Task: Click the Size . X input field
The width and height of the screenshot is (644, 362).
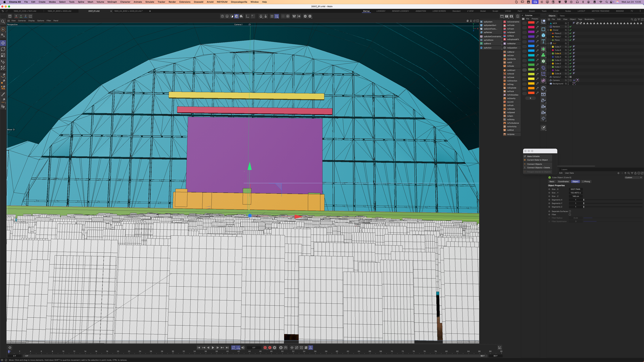Action: [575, 189]
